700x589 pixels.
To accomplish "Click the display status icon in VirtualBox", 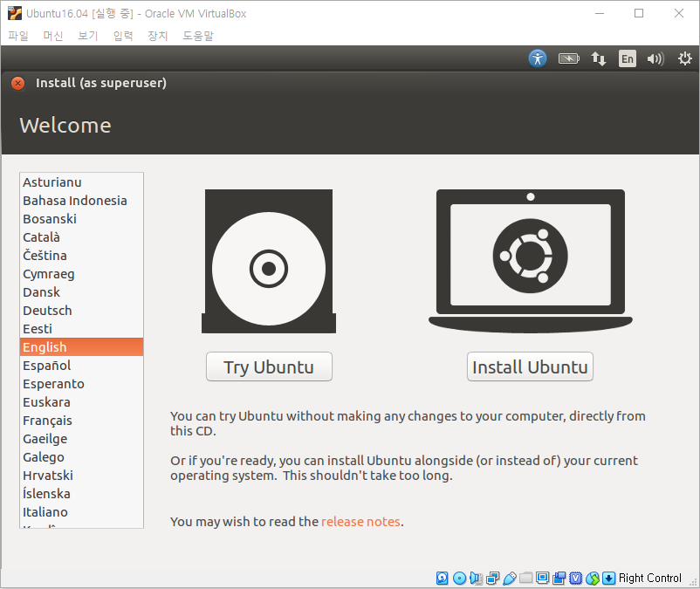I will click(x=542, y=578).
